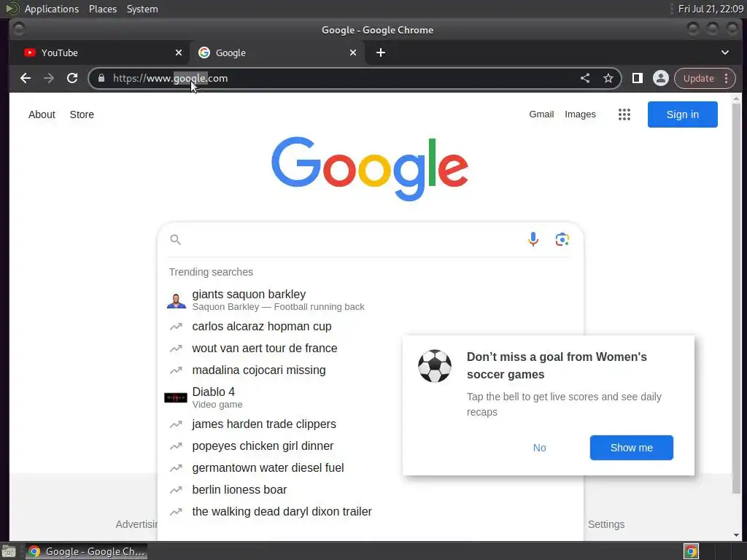The image size is (747, 560).
Task: Click the Sign in button
Action: click(x=682, y=114)
